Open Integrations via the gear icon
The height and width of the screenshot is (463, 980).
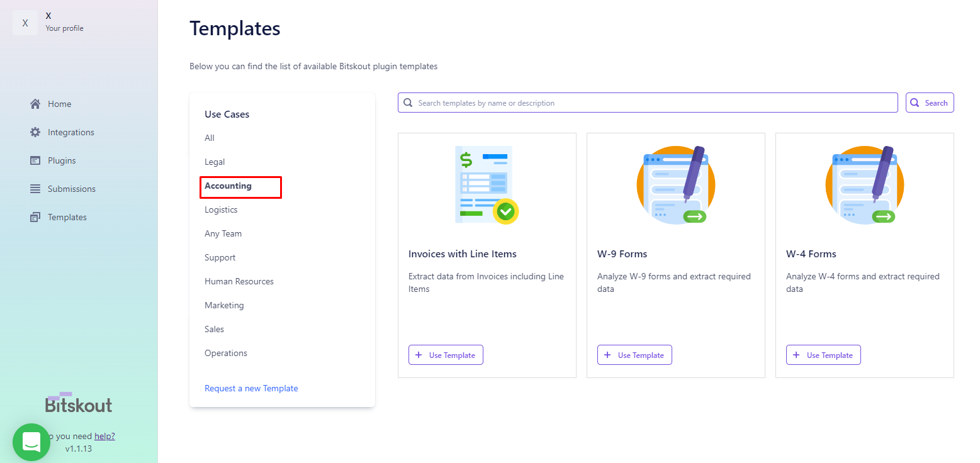click(35, 132)
